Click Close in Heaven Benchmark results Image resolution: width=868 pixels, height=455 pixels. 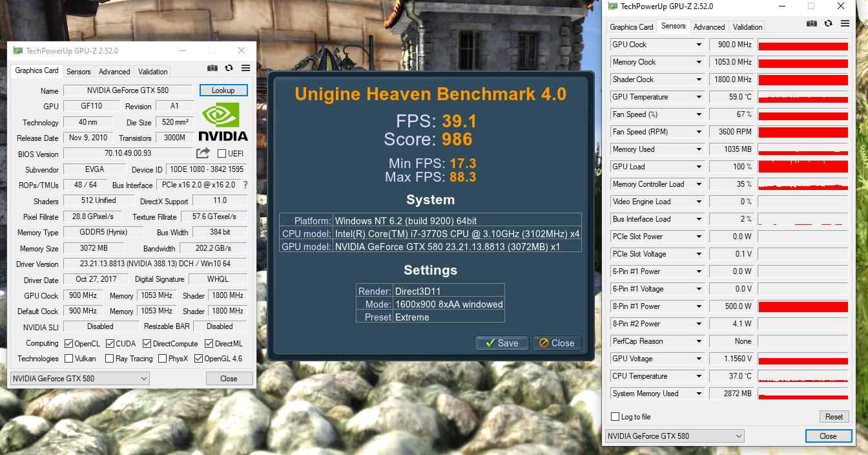point(557,343)
